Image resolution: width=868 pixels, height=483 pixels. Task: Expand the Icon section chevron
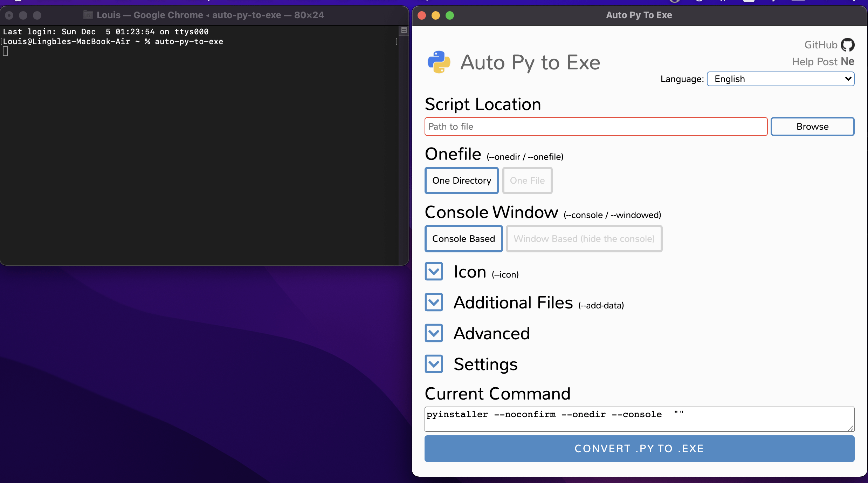click(434, 272)
